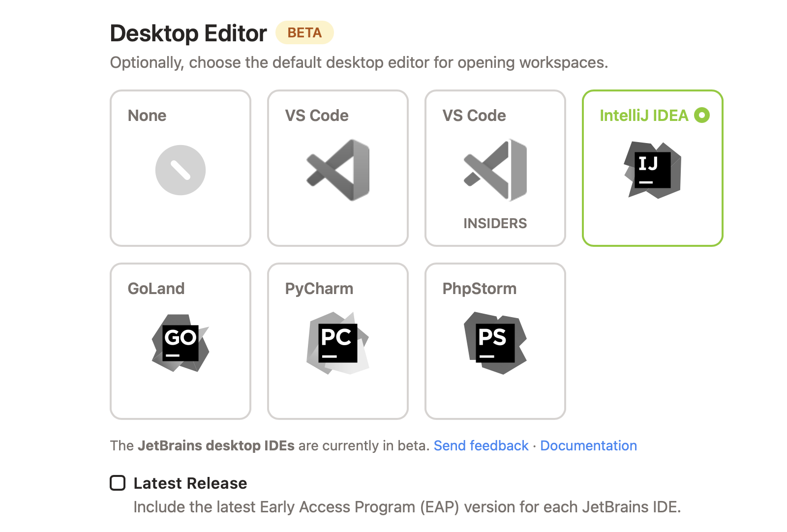Choose the PyCharm card title
This screenshot has height=532, width=787.
click(x=319, y=289)
